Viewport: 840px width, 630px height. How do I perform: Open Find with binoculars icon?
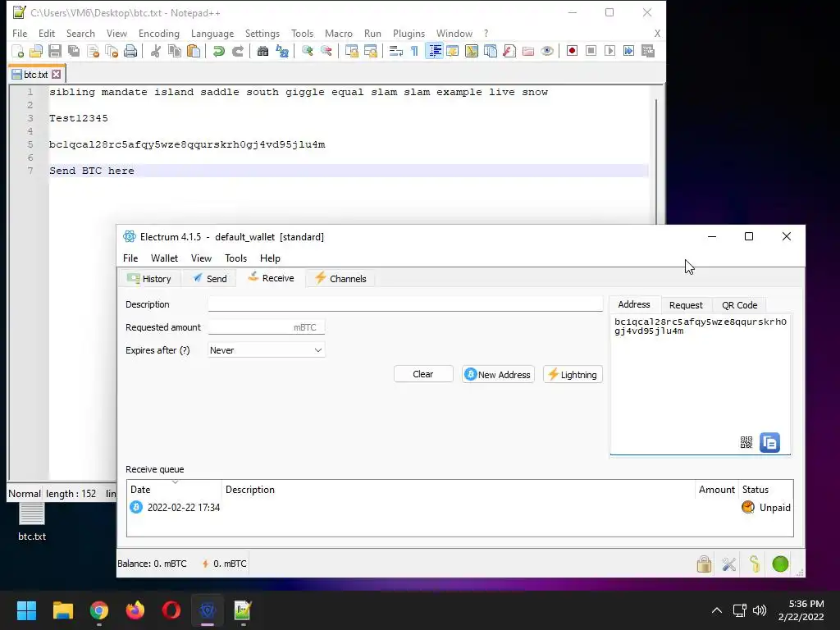click(x=263, y=51)
